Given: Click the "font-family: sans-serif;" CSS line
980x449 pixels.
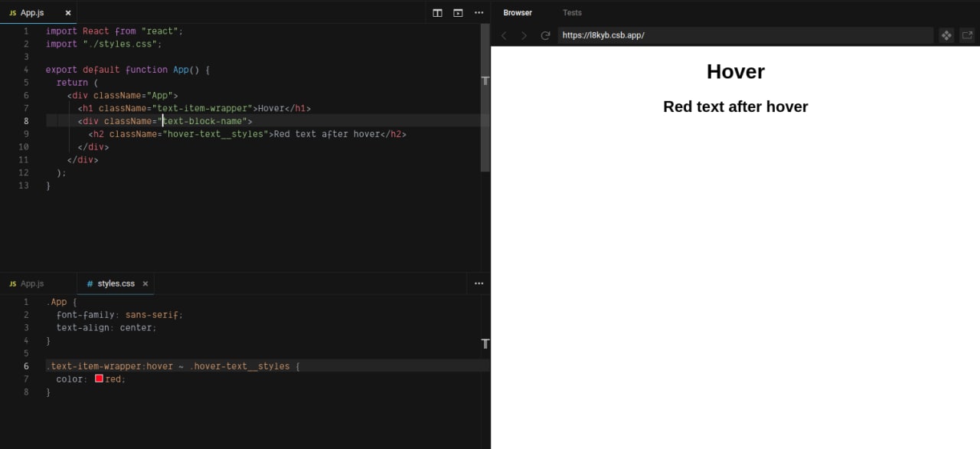Looking at the screenshot, I should pyautogui.click(x=120, y=315).
